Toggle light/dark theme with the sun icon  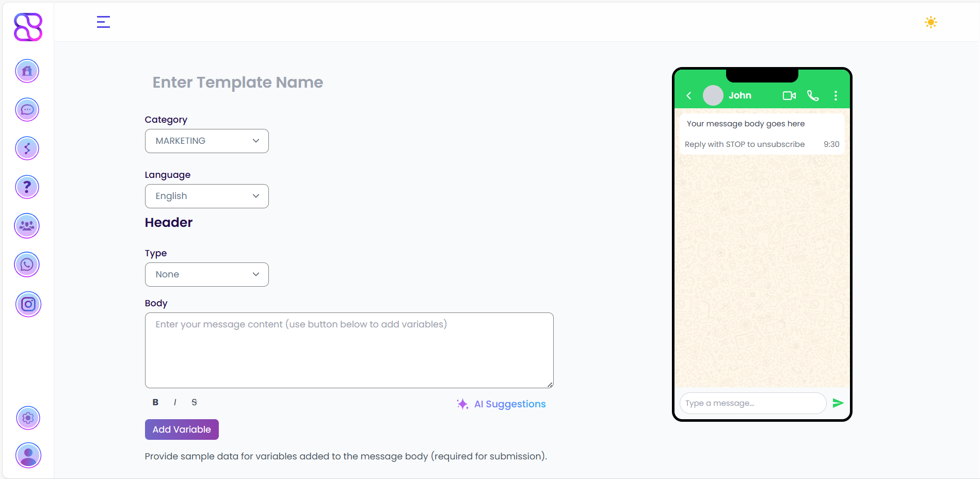[930, 22]
